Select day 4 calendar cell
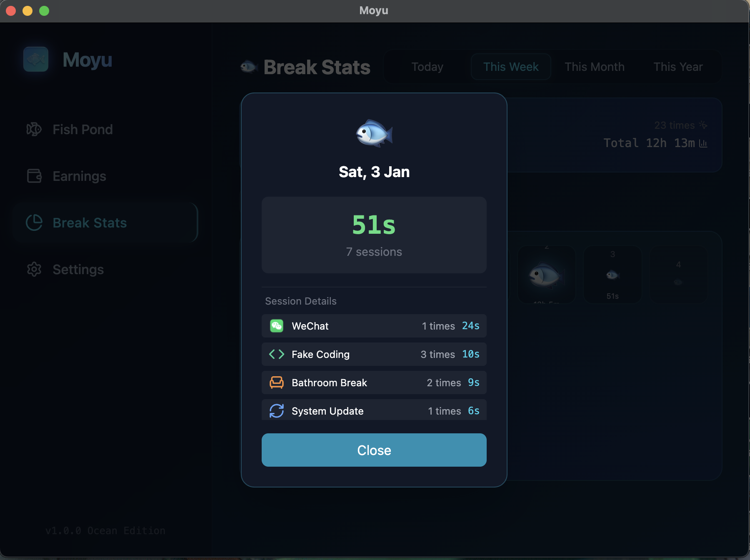Viewport: 750px width, 560px height. tap(678, 274)
